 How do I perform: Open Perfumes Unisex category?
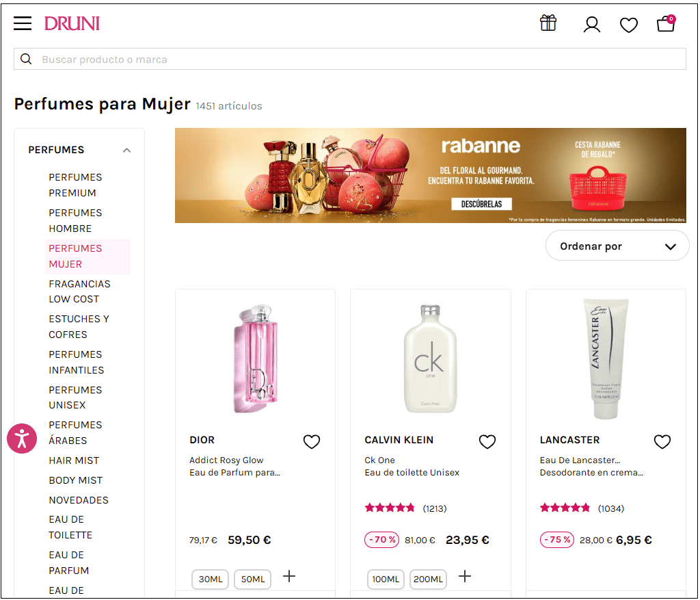click(75, 397)
